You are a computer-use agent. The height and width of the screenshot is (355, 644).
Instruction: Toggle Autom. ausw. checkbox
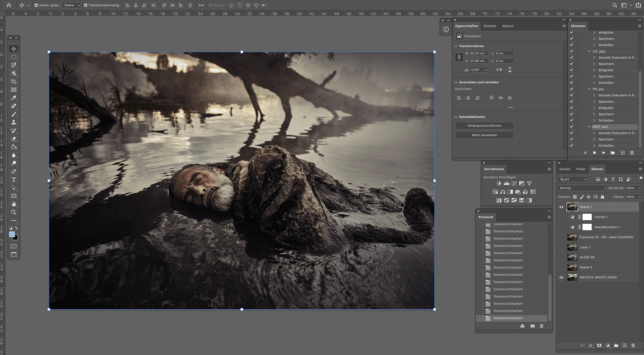tap(36, 5)
